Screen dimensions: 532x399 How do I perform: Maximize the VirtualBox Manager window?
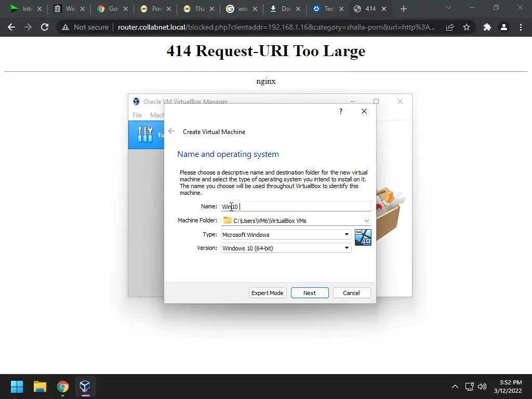point(376,101)
